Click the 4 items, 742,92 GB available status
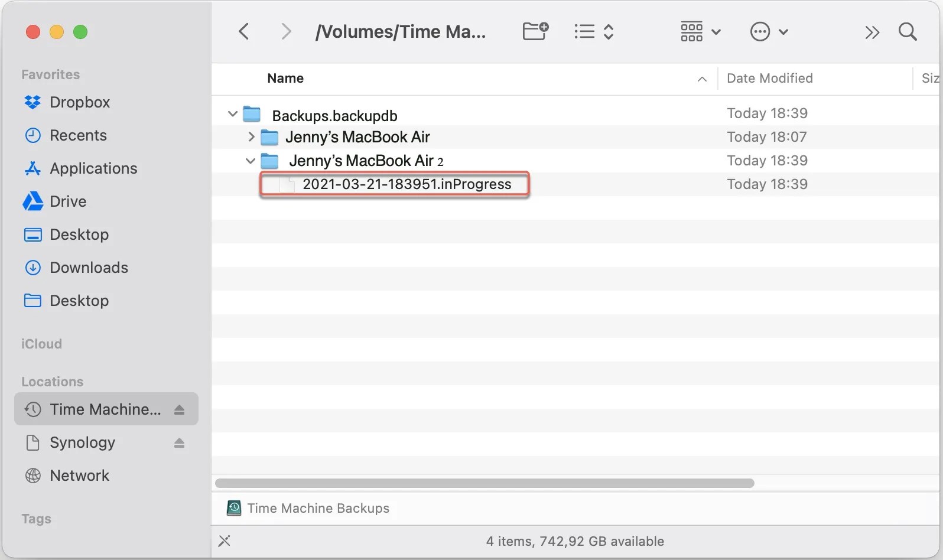This screenshot has width=943, height=560. click(575, 541)
